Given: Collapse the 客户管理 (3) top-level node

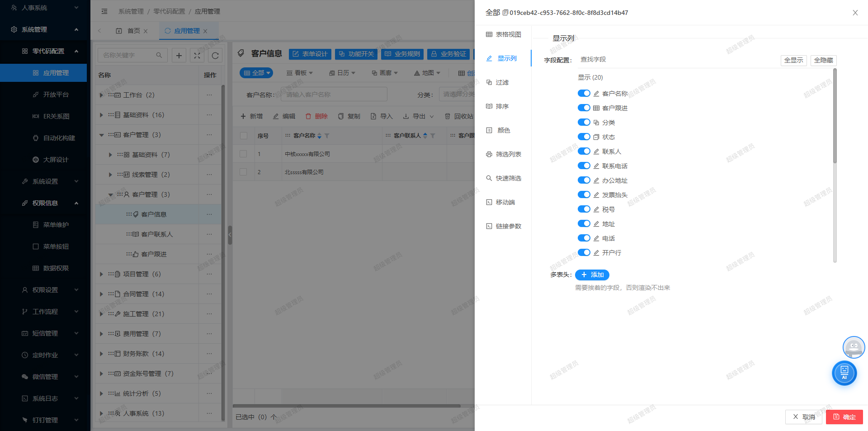Looking at the screenshot, I should (101, 135).
